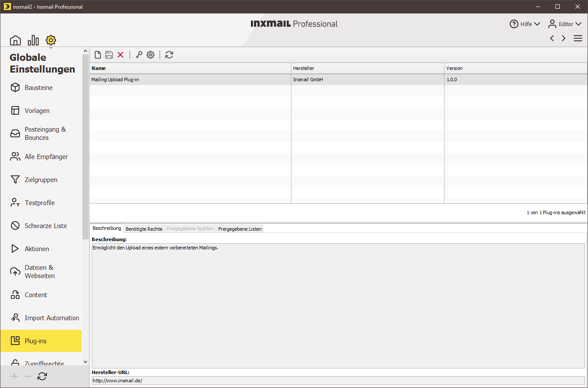This screenshot has height=388, width=588.
Task: Click the Dateien cloud upload icon
Action: pyautogui.click(x=15, y=272)
